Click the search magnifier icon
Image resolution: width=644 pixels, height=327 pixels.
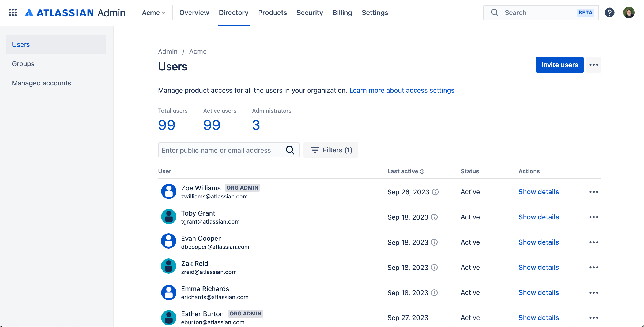(x=494, y=13)
